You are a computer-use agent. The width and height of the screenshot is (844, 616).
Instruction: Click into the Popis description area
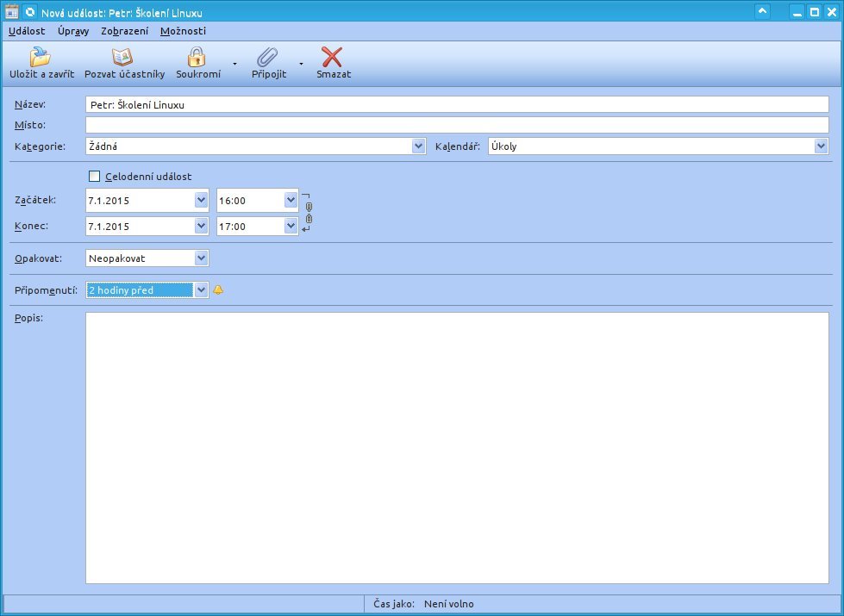pyautogui.click(x=457, y=448)
